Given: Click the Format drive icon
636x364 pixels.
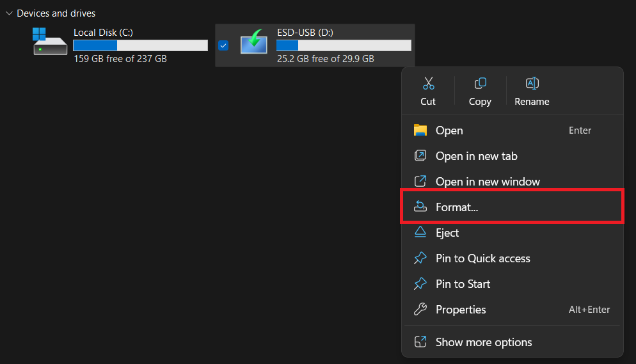Looking at the screenshot, I should click(420, 207).
